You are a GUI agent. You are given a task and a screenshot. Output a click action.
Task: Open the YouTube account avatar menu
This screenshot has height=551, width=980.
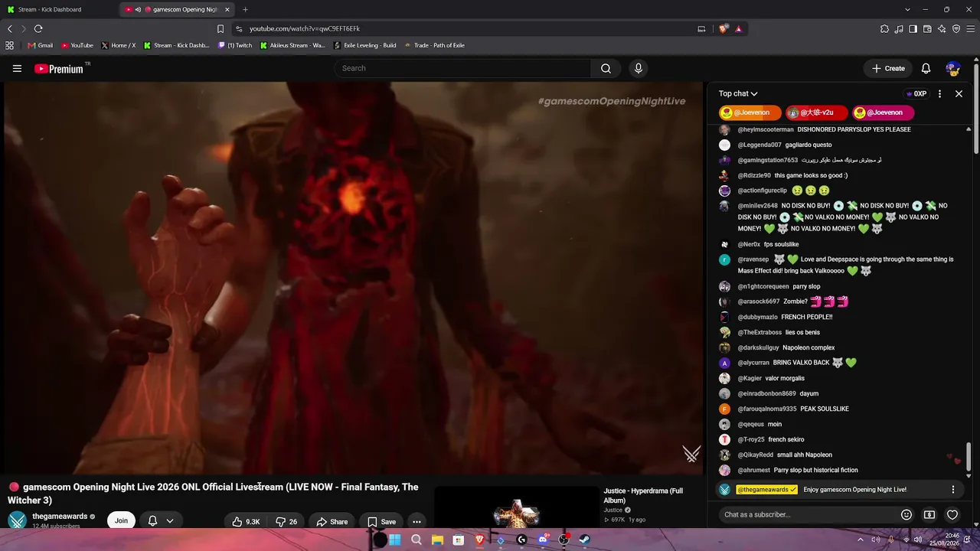click(952, 68)
